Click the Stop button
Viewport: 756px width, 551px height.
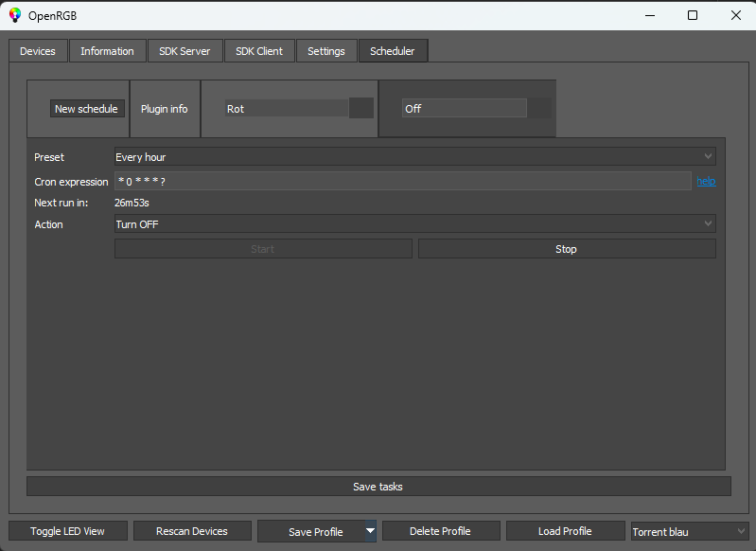(567, 249)
